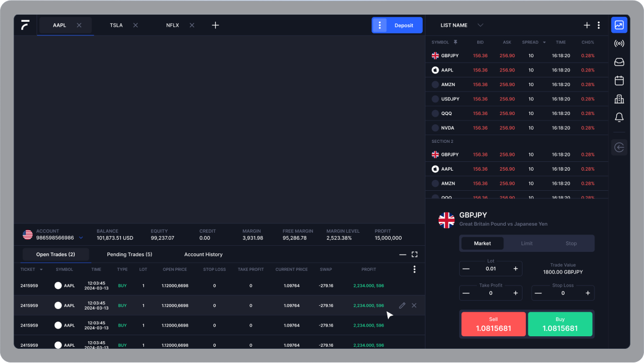Viewport: 644px width, 363px height.
Task: Click the US flag account icon
Action: [28, 234]
